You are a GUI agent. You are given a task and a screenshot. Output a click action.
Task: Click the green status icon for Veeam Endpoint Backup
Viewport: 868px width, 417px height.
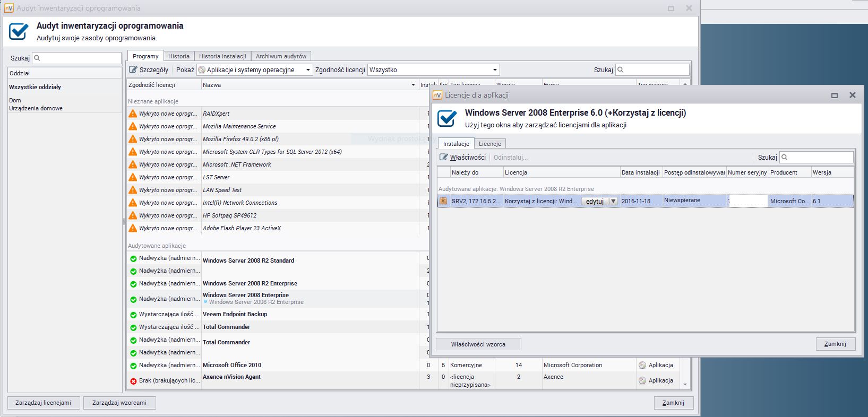click(133, 314)
